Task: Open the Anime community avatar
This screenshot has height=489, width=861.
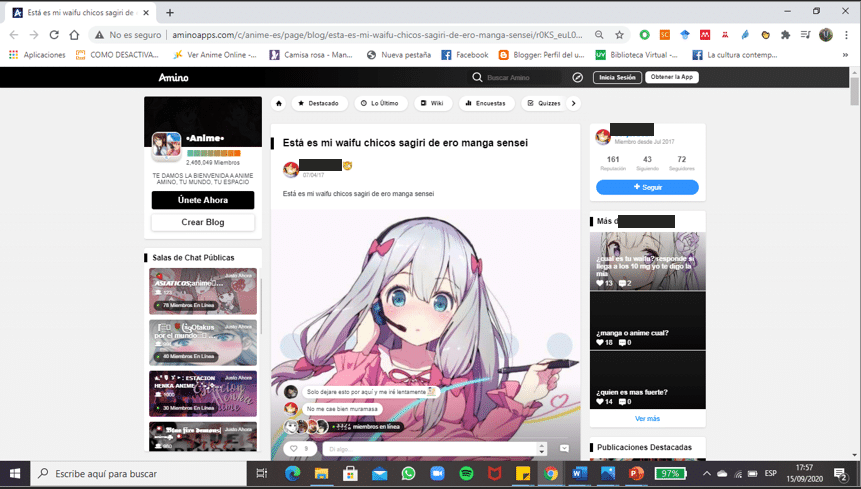Action: tap(166, 146)
